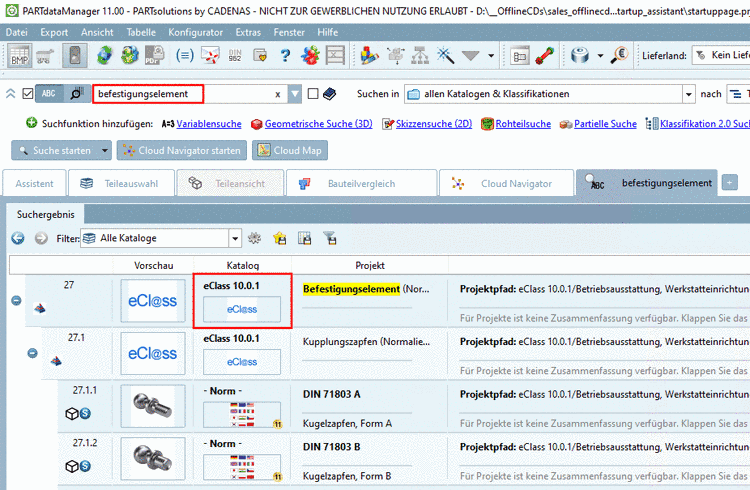Collapse the search panel with double chevron

11,94
